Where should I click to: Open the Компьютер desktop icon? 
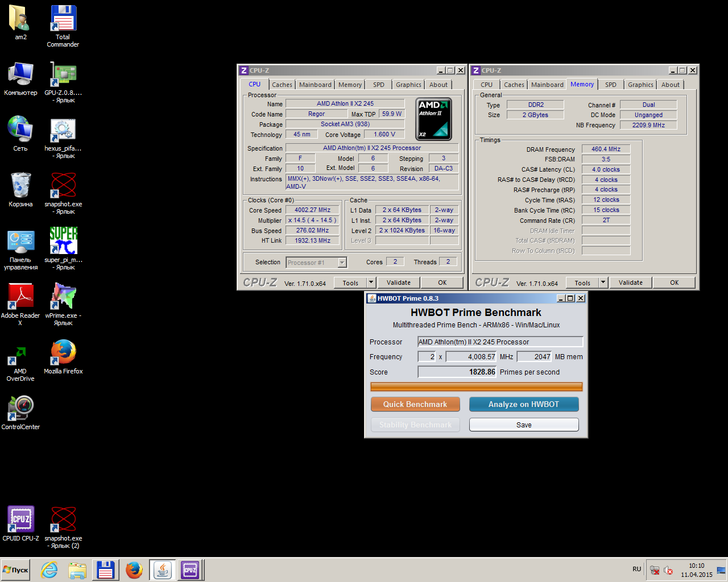20,78
